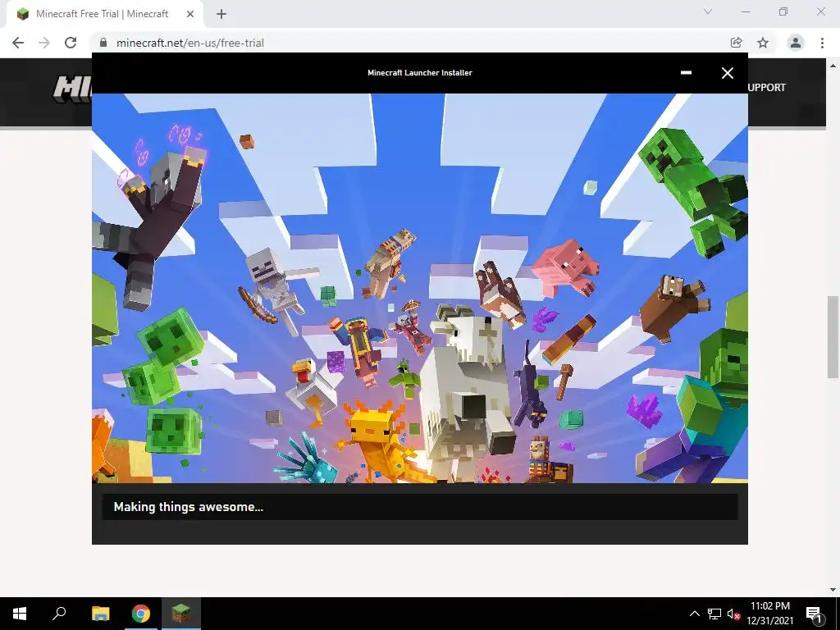Bookmark this page with the star icon

click(x=763, y=43)
